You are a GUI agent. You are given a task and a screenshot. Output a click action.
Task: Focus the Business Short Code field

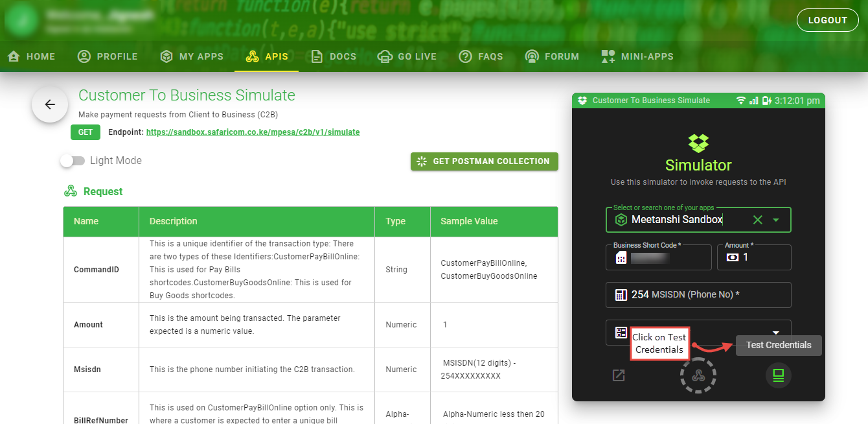pyautogui.click(x=659, y=257)
